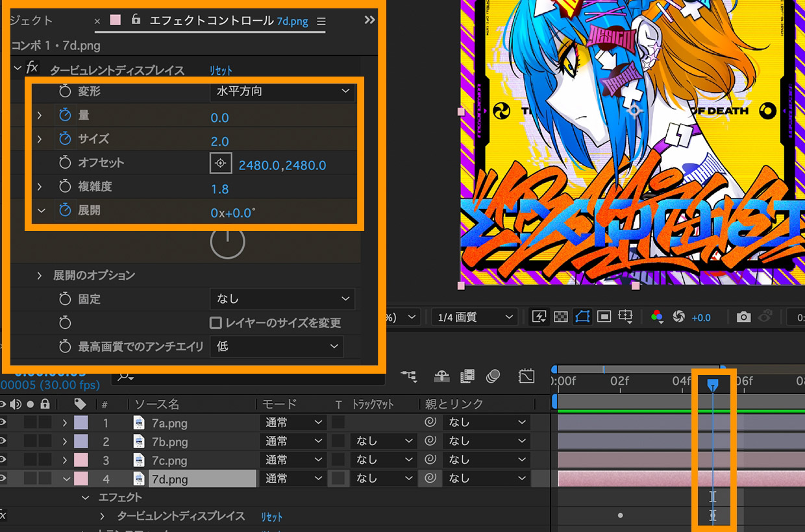The image size is (805, 532).
Task: Take a snapshot with camera icon
Action: click(x=744, y=317)
